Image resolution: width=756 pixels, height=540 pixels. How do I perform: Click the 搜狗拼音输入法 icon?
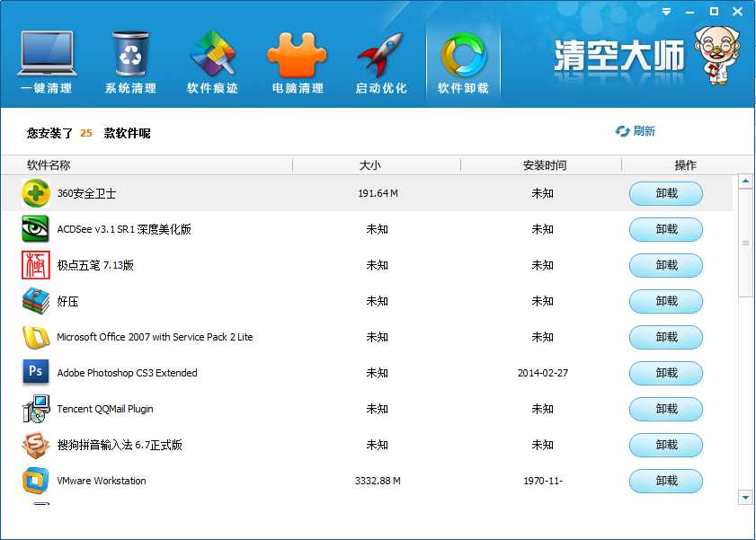[x=36, y=445]
